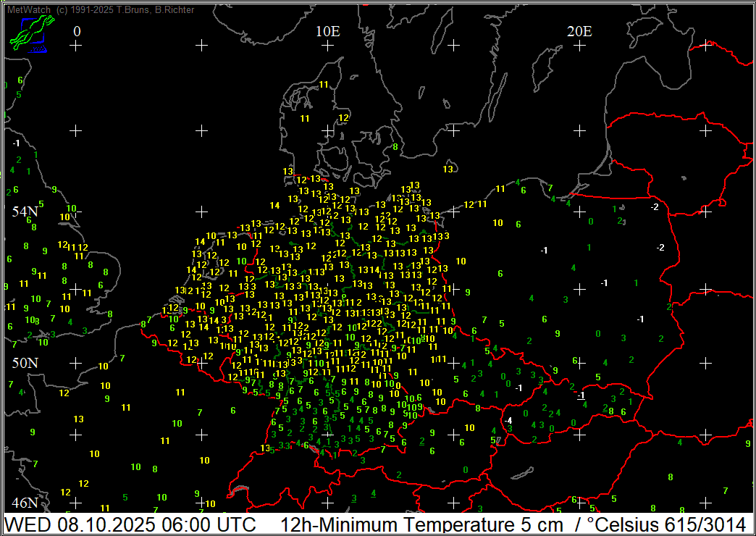Screen dimensions: 756x536
Task: Click the grid cross below the 10E label
Action: (x=327, y=46)
